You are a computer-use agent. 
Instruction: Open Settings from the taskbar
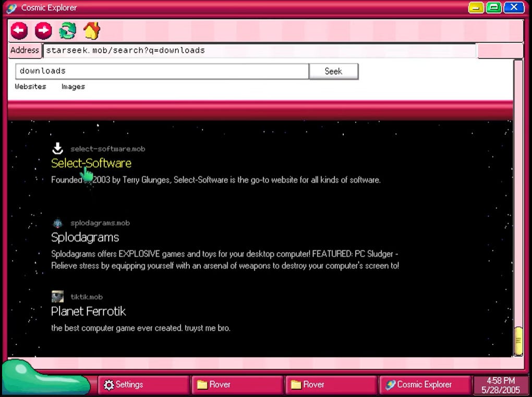(143, 384)
